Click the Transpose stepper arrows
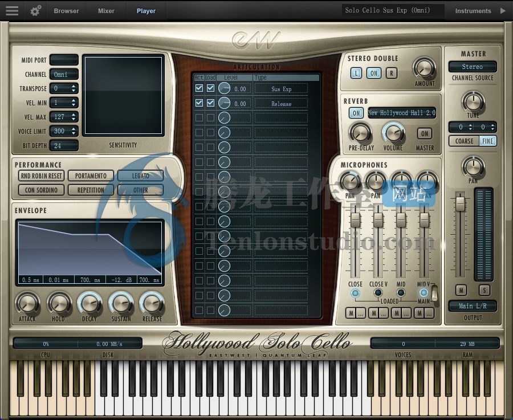Screen dimensions: 513x420 pos(74,88)
